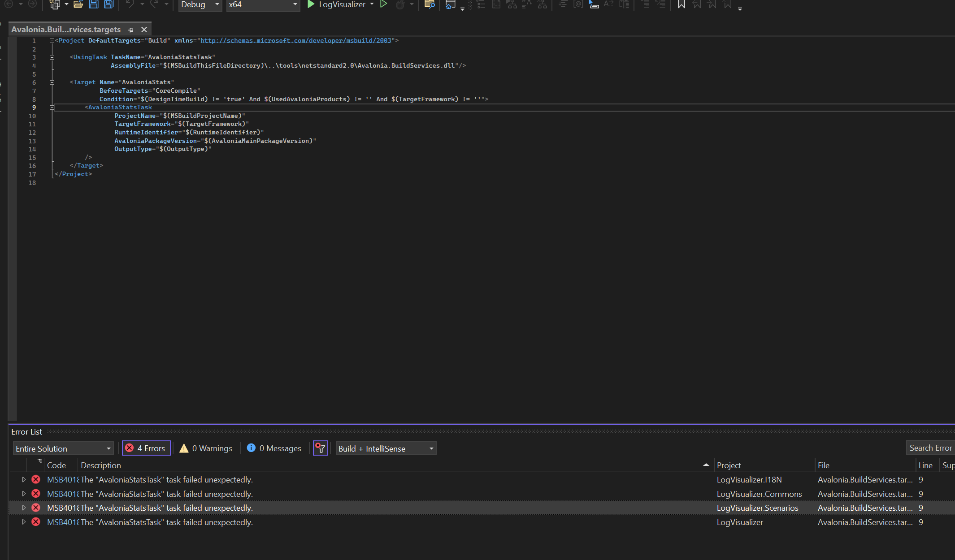Click the Undo icon in the toolbar

[129, 5]
